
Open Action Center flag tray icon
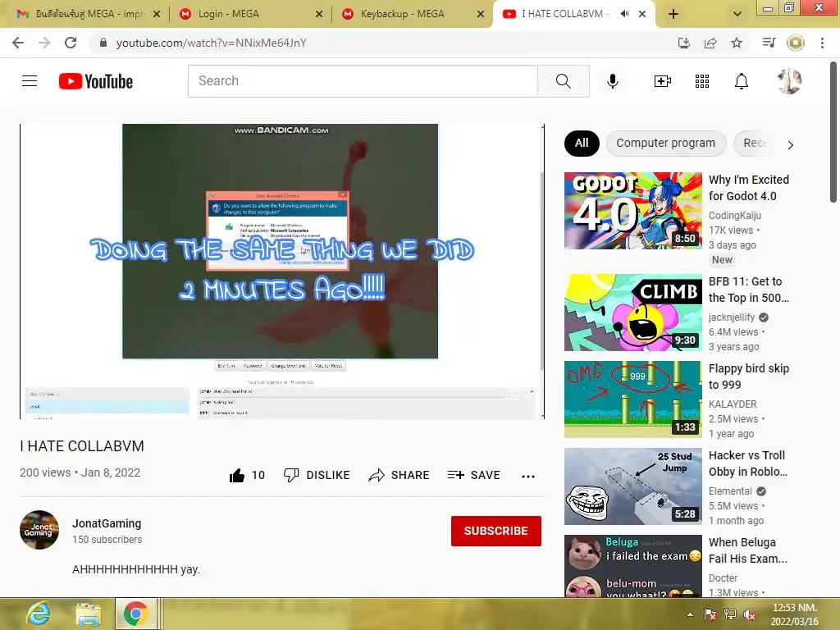click(710, 614)
